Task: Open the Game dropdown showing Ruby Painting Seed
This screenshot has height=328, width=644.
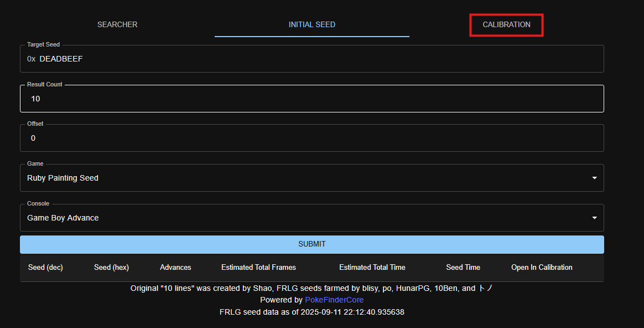Action: [304, 178]
